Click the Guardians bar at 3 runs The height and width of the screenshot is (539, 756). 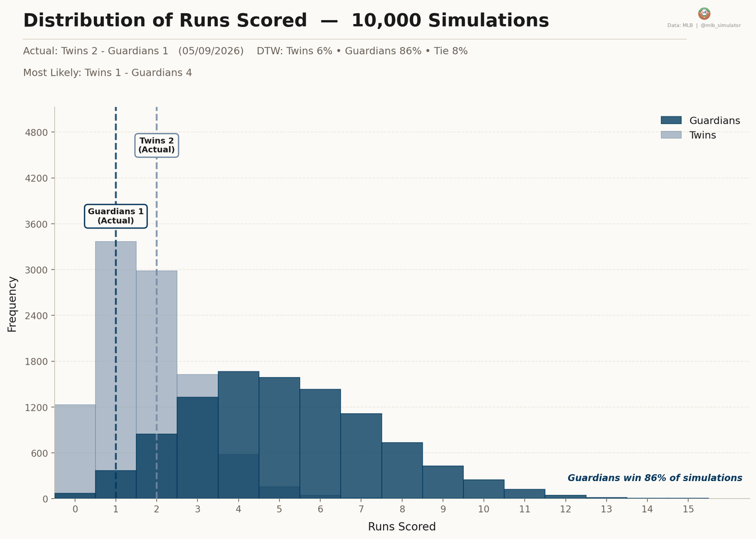(x=198, y=448)
